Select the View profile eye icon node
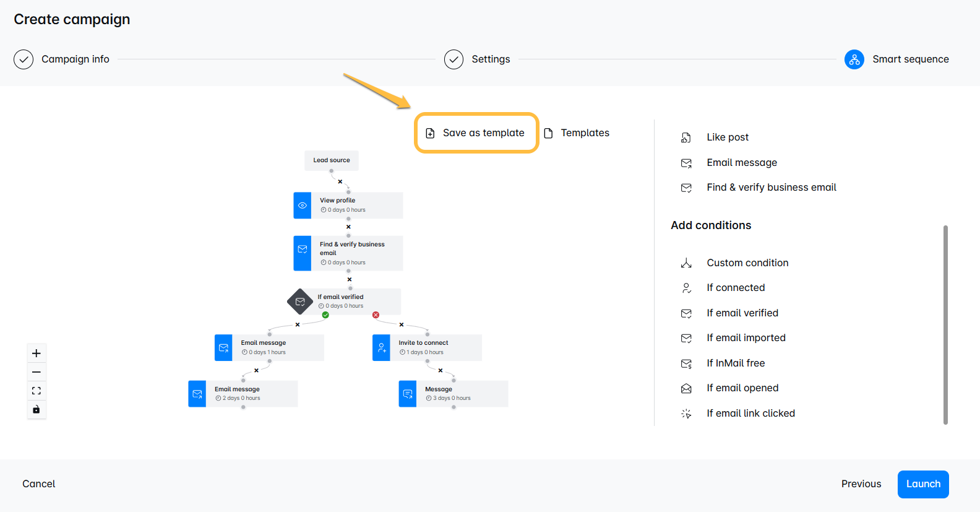The image size is (980, 512). point(303,206)
